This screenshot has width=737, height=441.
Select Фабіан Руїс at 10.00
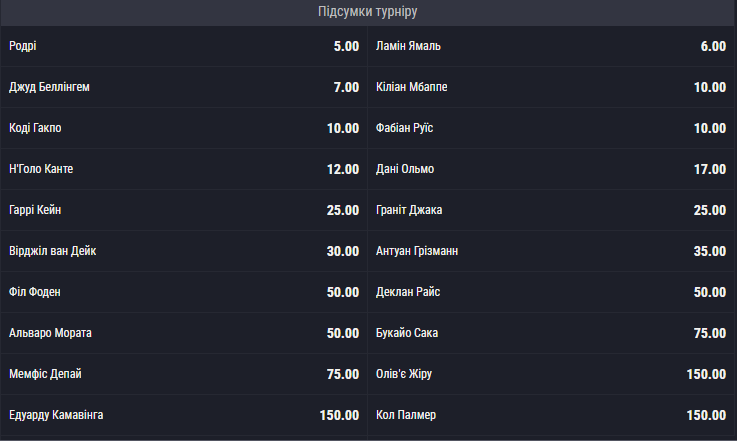coord(551,128)
